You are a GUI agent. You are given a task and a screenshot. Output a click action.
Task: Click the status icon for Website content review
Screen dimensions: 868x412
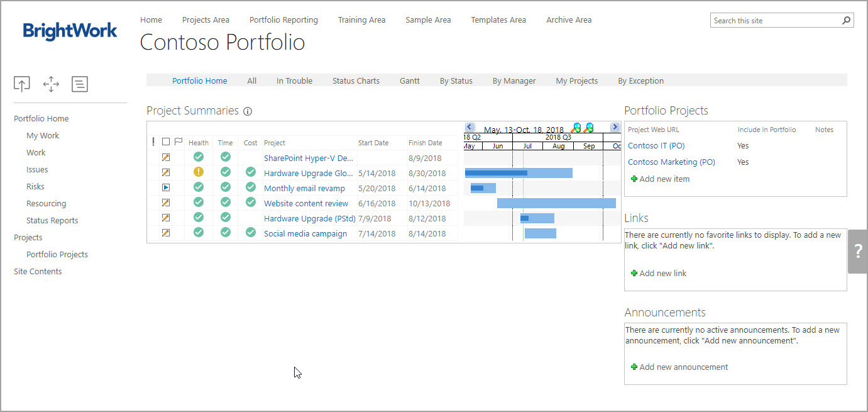pos(166,203)
